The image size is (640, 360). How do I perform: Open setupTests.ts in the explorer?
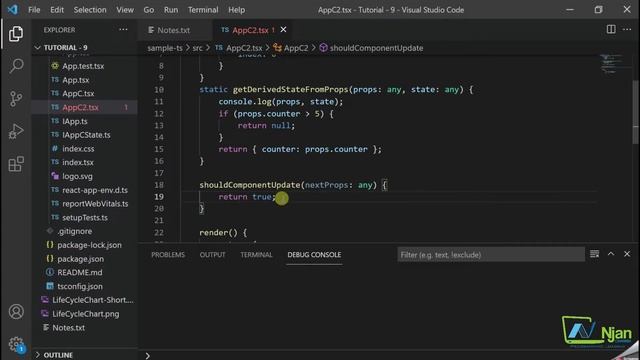click(x=85, y=218)
